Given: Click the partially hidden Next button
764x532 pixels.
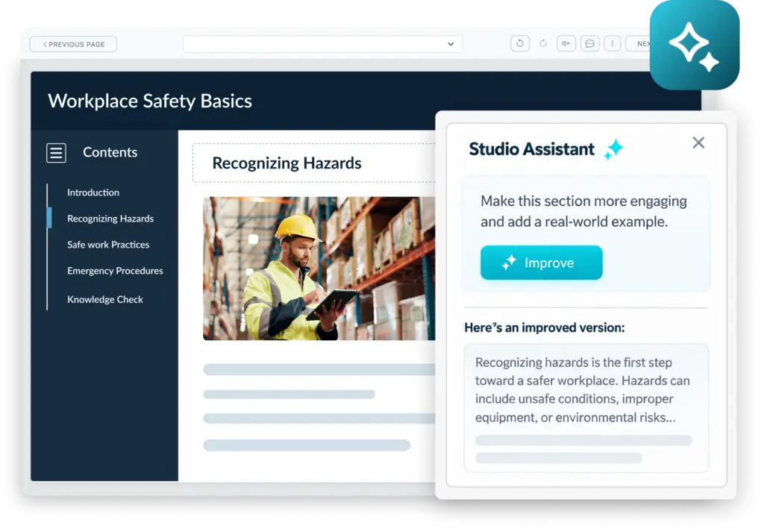Looking at the screenshot, I should click(x=639, y=44).
